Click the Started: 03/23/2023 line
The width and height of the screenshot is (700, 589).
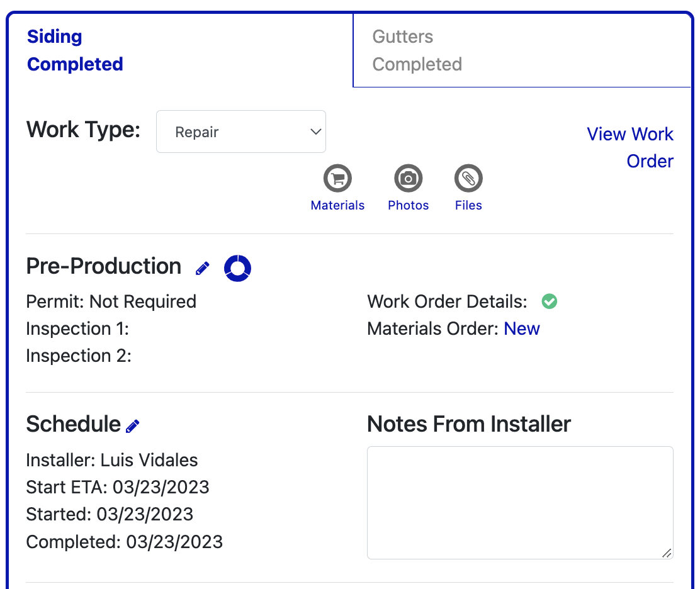point(110,515)
